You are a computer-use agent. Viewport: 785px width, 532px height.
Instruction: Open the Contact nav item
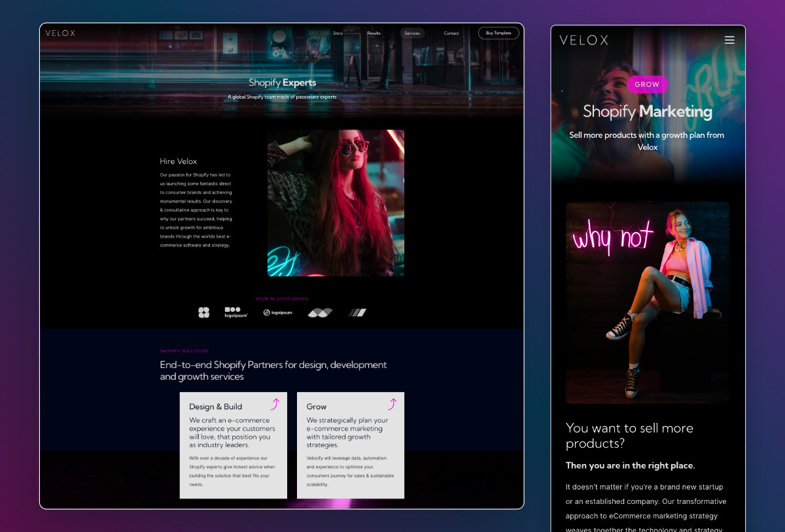point(451,33)
